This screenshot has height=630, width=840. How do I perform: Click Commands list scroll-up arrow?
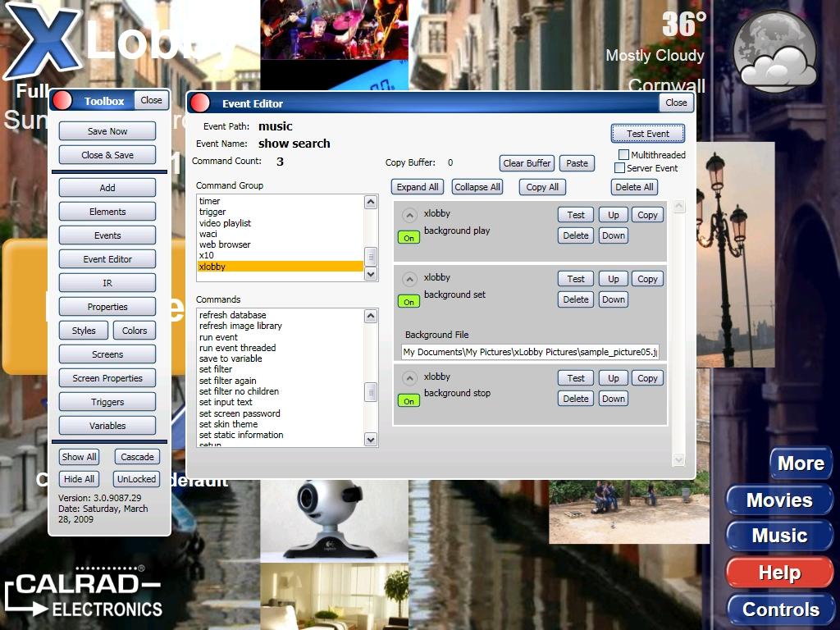[x=371, y=316]
